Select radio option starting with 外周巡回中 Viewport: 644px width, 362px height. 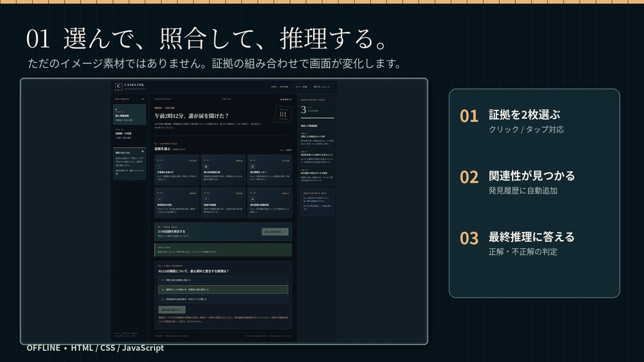(223, 299)
